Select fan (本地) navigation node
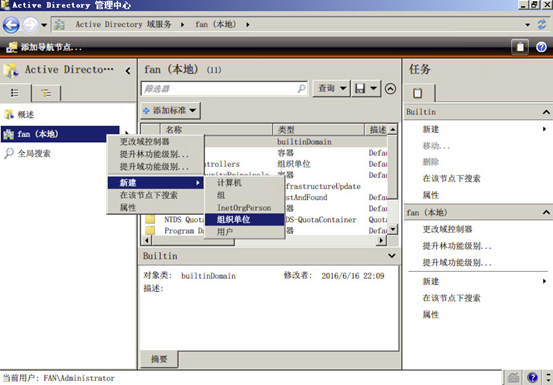 click(60, 134)
